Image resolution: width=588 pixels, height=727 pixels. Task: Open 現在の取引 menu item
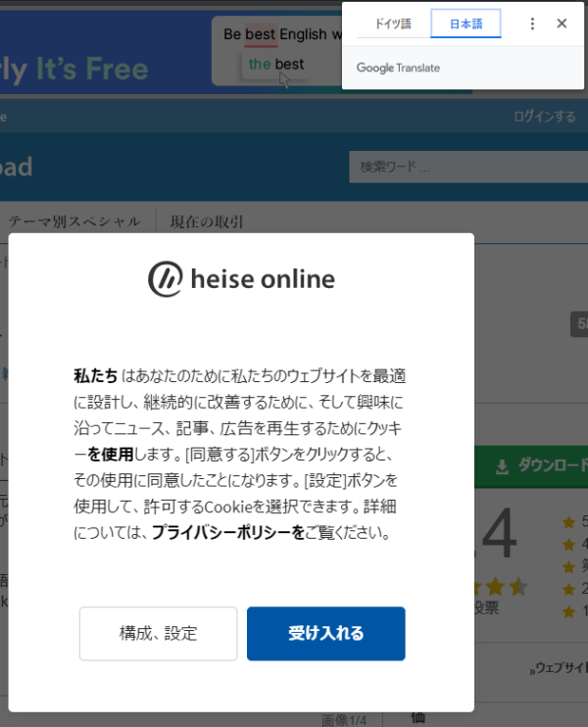pyautogui.click(x=207, y=221)
